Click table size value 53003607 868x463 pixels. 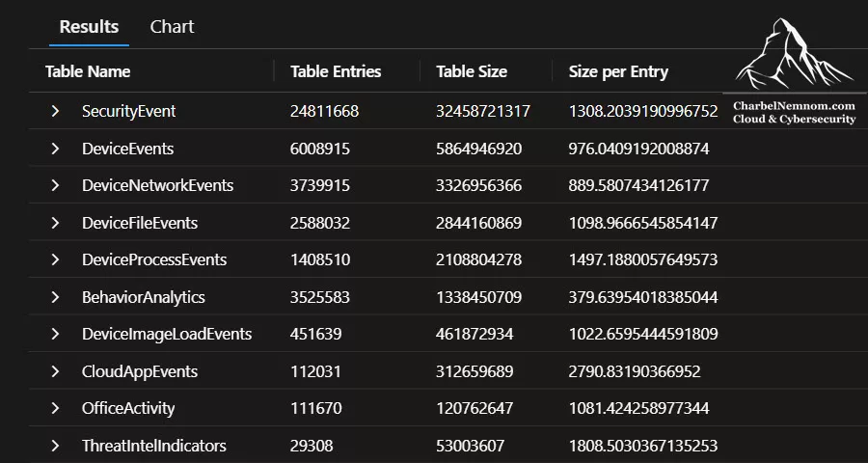470,446
